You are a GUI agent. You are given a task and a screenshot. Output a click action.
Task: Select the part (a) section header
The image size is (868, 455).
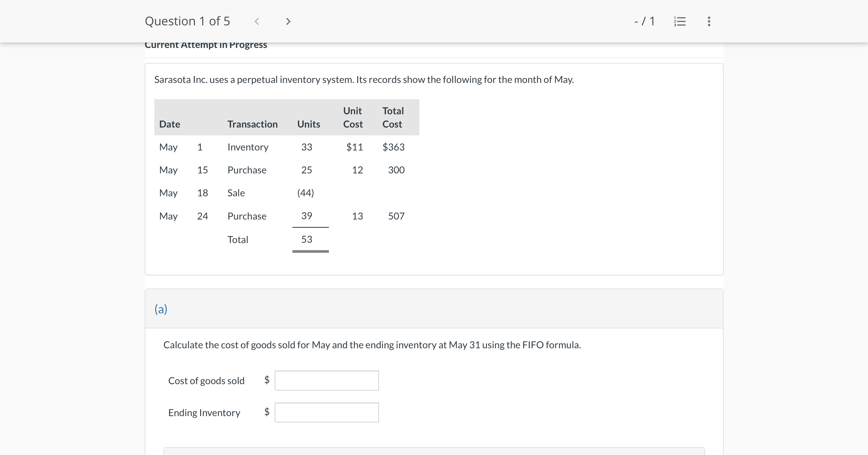pyautogui.click(x=161, y=309)
